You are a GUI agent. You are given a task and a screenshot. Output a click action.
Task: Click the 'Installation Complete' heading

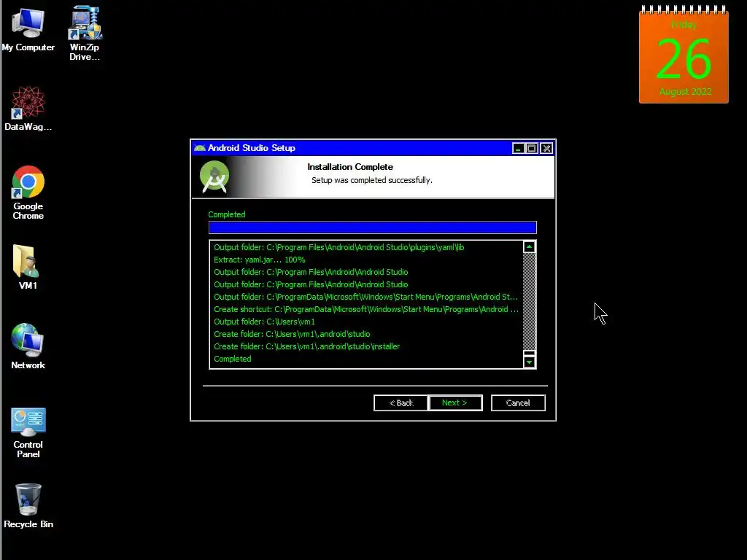[350, 167]
